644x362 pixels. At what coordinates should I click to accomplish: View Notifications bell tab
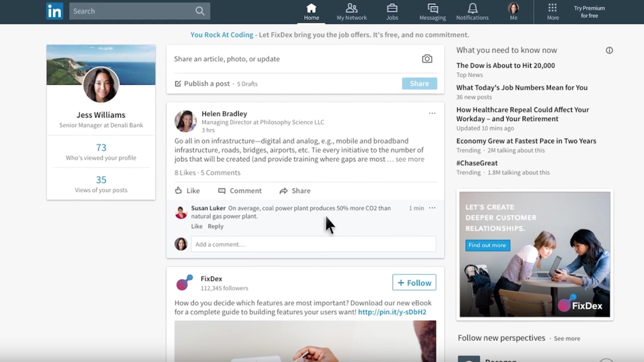(x=472, y=12)
